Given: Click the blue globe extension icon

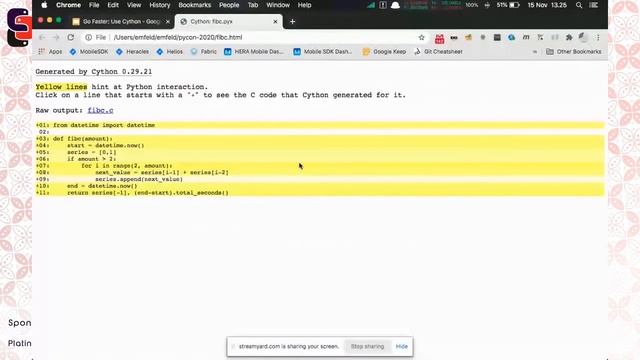Looking at the screenshot, I should tap(511, 37).
